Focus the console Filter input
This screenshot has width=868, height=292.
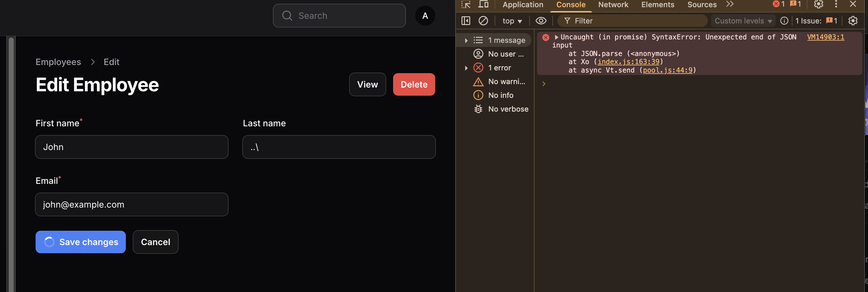click(x=633, y=21)
